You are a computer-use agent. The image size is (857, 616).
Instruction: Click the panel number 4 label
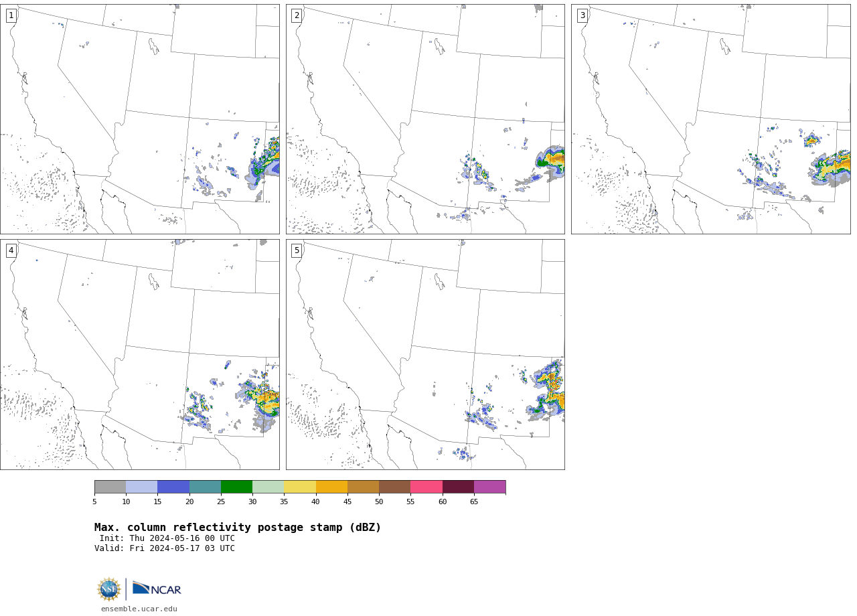point(11,250)
